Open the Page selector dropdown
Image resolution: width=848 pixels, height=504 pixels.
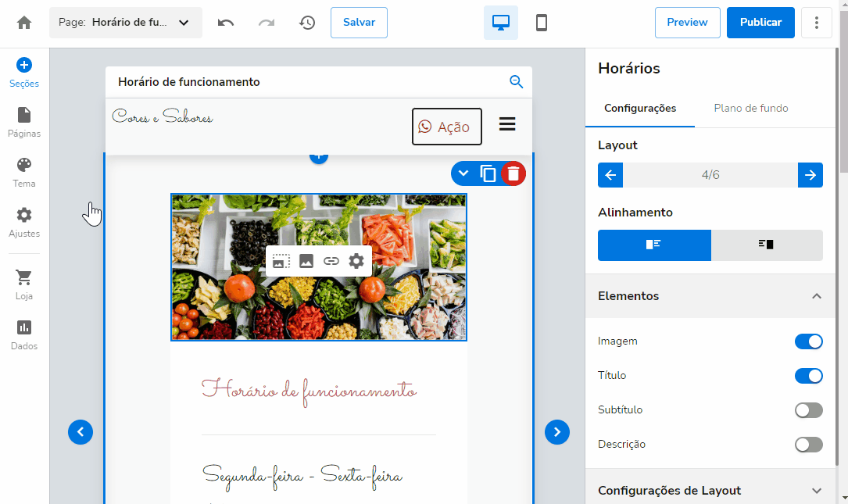coord(126,23)
